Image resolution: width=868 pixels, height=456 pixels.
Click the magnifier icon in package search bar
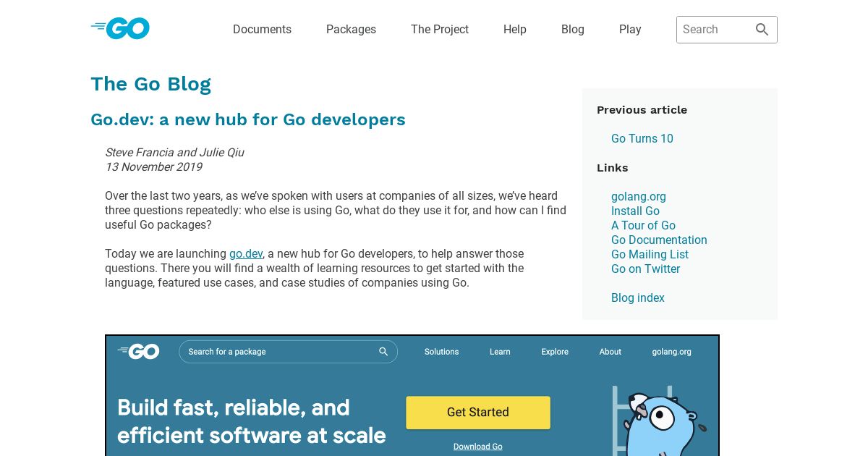coord(383,352)
